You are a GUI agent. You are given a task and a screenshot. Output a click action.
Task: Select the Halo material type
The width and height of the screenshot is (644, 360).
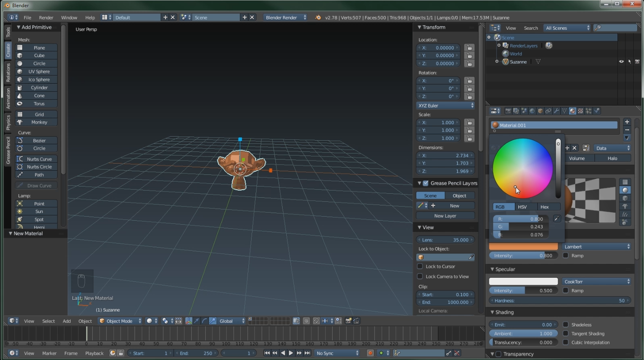(612, 158)
